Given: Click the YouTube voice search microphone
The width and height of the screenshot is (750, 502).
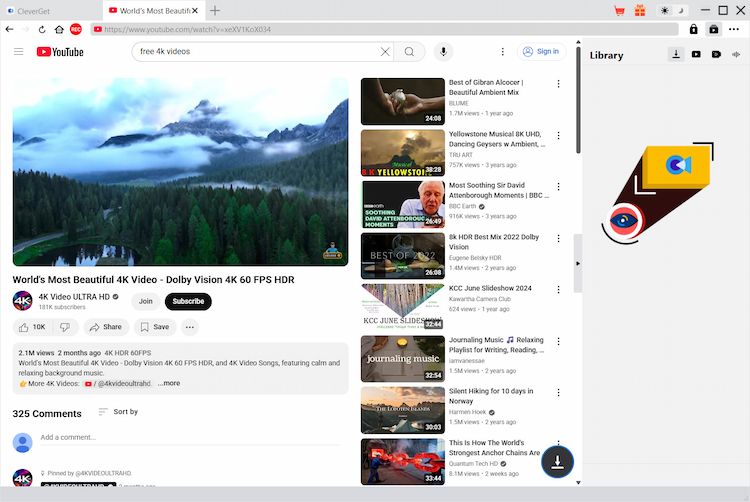Looking at the screenshot, I should tap(443, 52).
